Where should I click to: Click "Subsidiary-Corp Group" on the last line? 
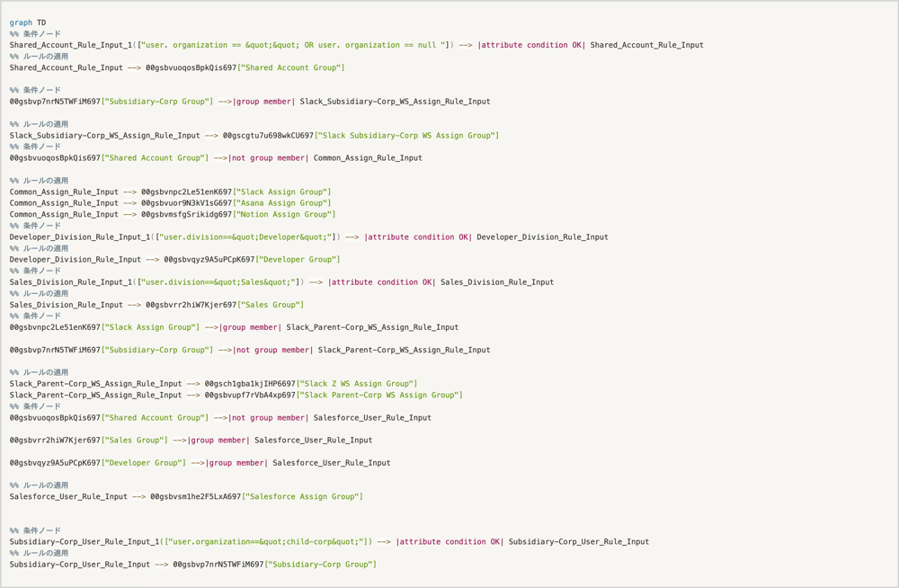[321, 565]
